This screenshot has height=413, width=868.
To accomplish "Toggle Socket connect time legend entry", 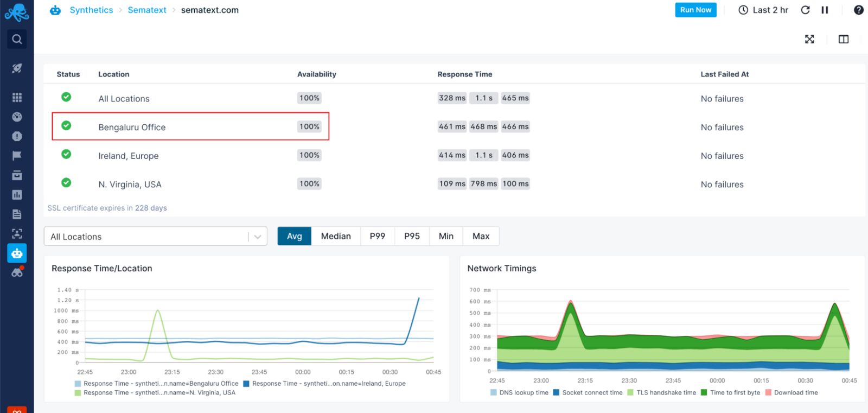I will pos(588,393).
